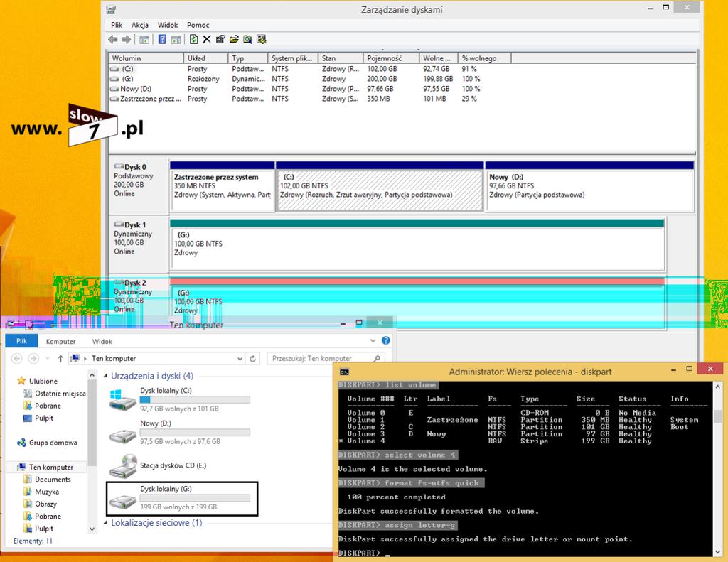
Task: Click the yellow open-folder toolbar icon
Action: (x=234, y=40)
